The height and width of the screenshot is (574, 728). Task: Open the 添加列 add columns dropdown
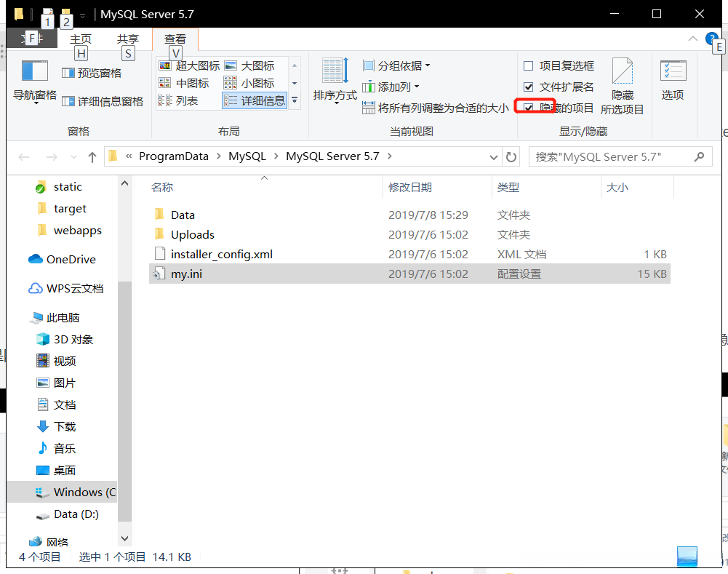391,87
